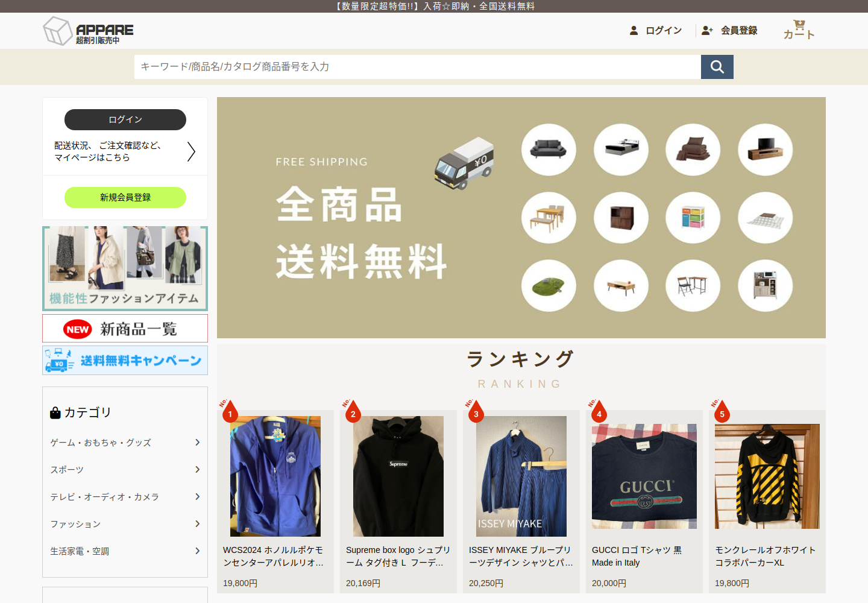The width and height of the screenshot is (868, 603).
Task: Select the kotatsu futon circle icon
Action: [x=766, y=218]
